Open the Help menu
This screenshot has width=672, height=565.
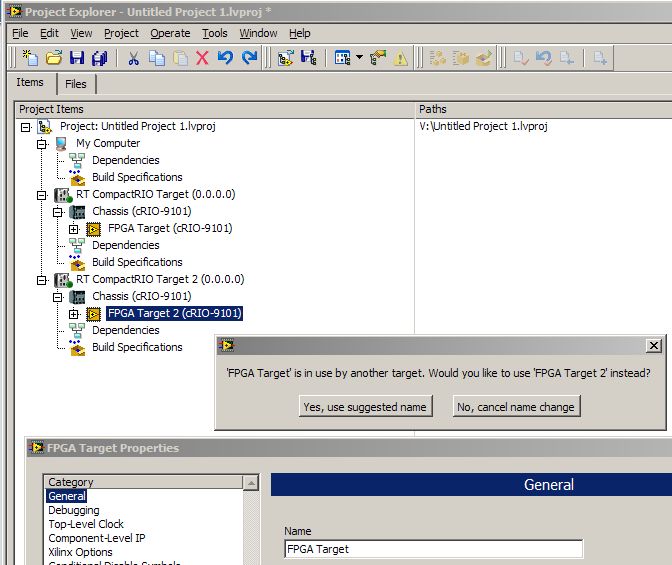pos(300,33)
